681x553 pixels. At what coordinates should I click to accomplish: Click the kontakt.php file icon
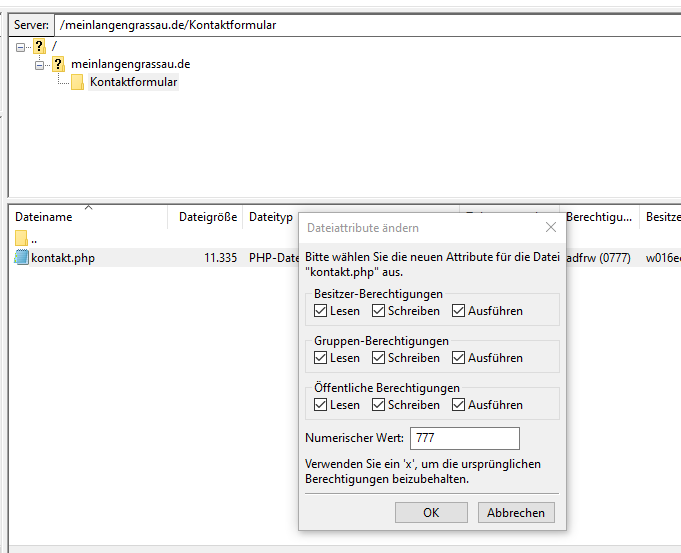(x=21, y=257)
